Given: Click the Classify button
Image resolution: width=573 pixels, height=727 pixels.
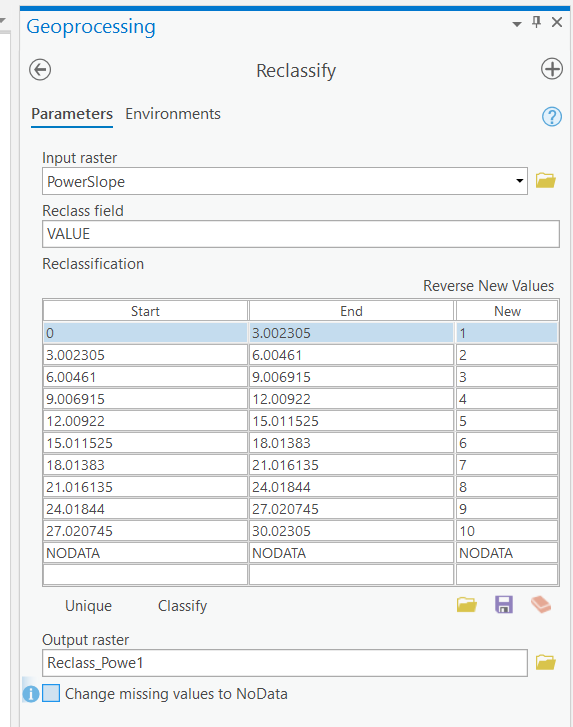Looking at the screenshot, I should (x=183, y=606).
